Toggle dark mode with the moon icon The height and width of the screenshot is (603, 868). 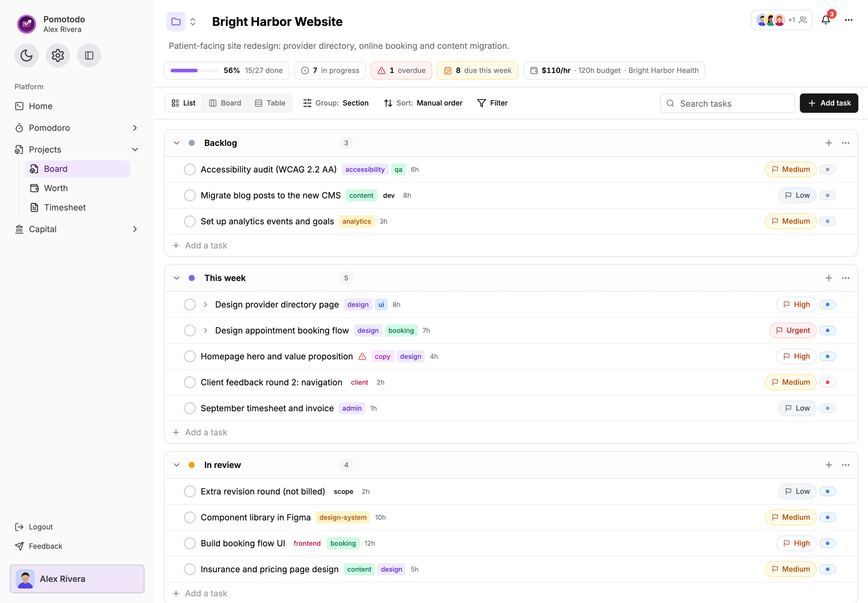coord(27,55)
